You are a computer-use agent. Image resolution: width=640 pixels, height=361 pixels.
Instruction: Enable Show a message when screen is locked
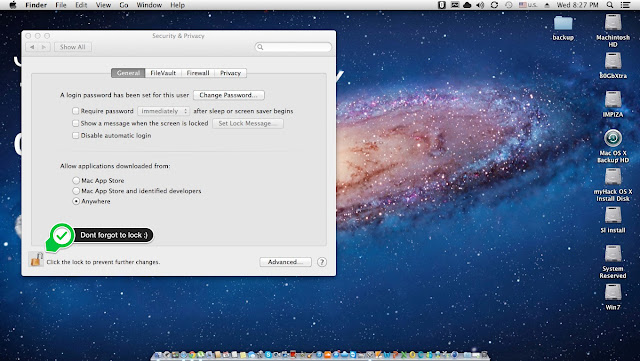(x=76, y=123)
